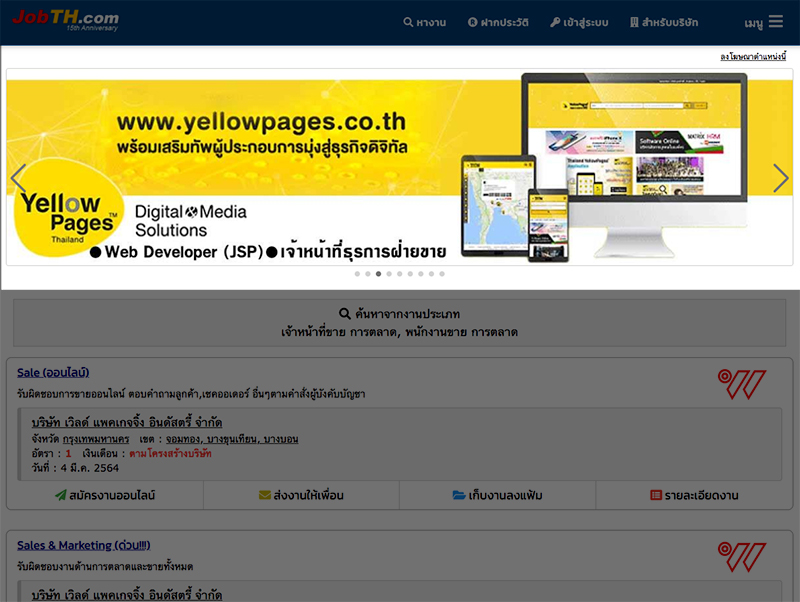
Task: Select the second carousel dot
Action: pyautogui.click(x=368, y=274)
